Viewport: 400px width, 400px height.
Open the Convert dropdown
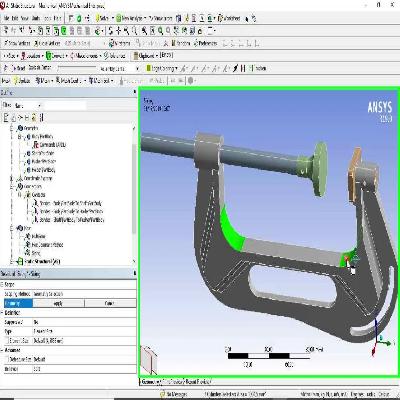(57, 56)
